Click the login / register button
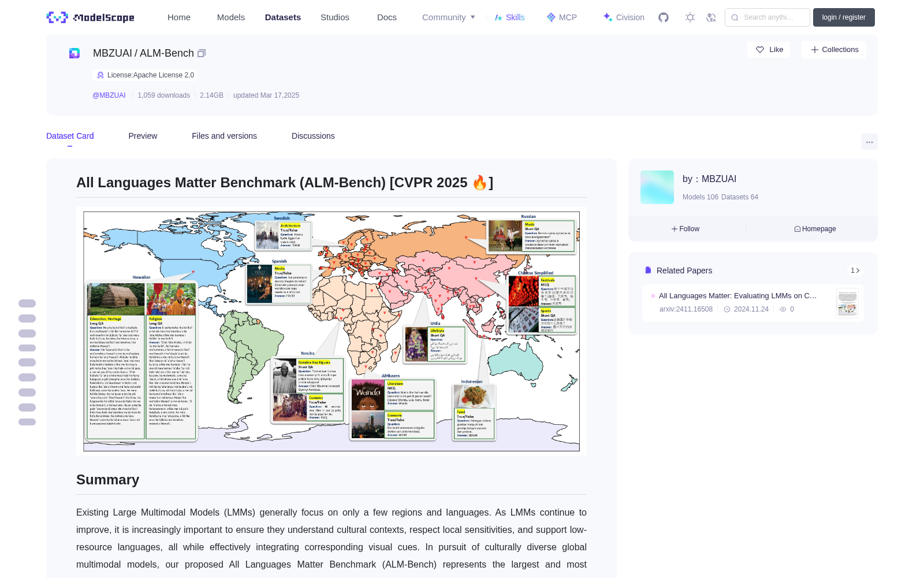Image resolution: width=924 pixels, height=578 pixels. [844, 17]
